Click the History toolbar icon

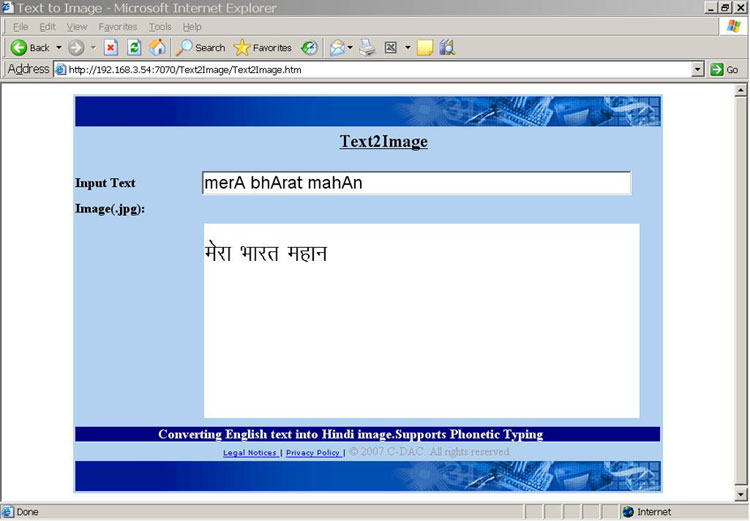(x=310, y=48)
